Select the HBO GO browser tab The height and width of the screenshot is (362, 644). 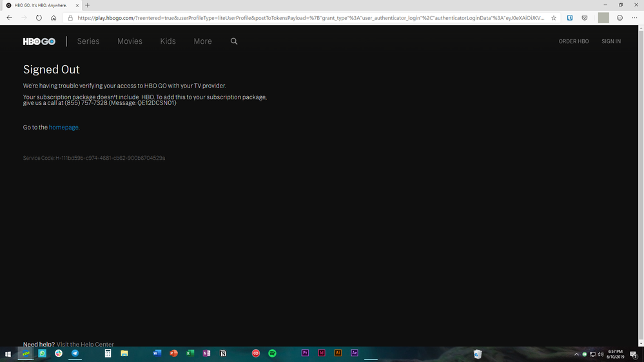[41, 5]
